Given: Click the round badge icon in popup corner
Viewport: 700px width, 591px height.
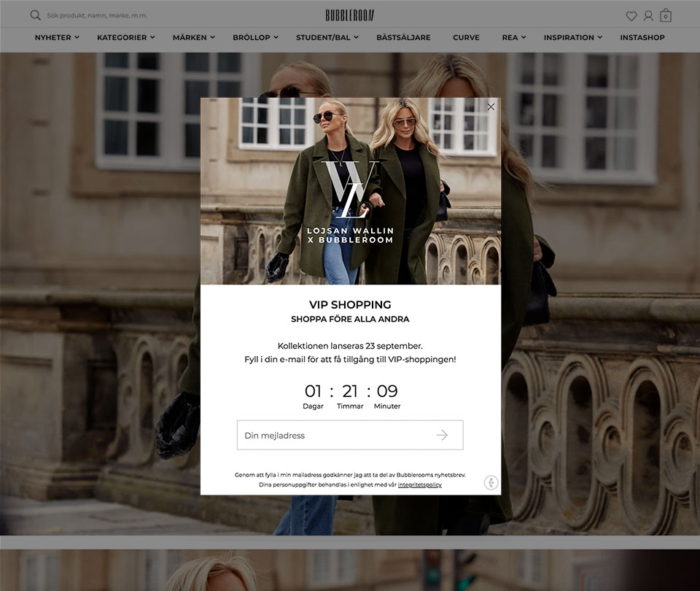Looking at the screenshot, I should (x=491, y=482).
